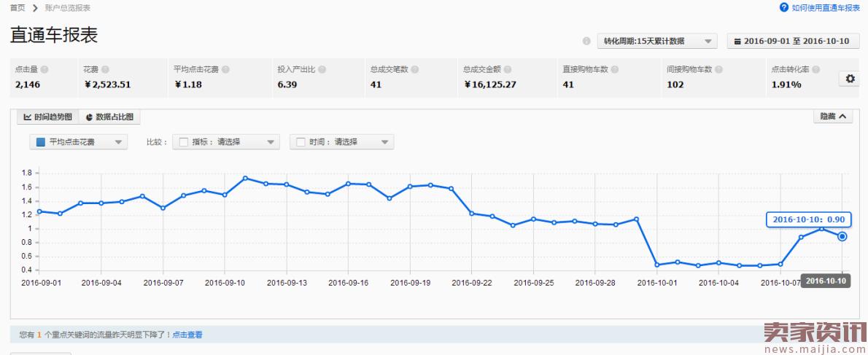
Task: Click the help icon beside 点击转化率
Action: [816, 70]
